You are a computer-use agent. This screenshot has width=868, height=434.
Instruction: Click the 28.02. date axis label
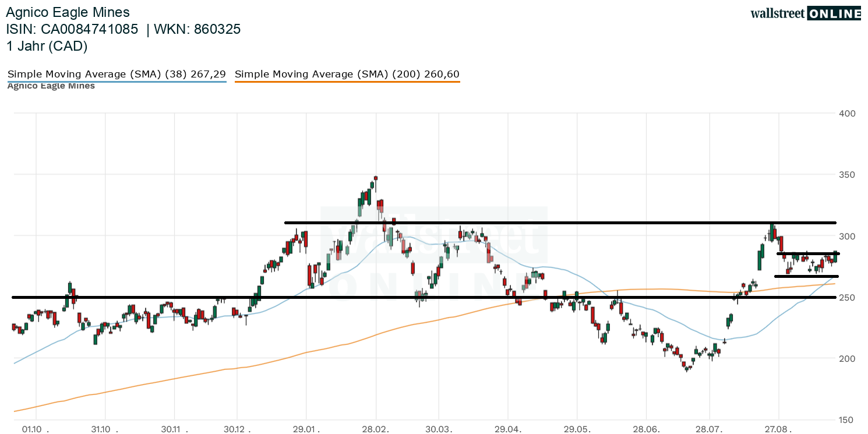pyautogui.click(x=376, y=429)
